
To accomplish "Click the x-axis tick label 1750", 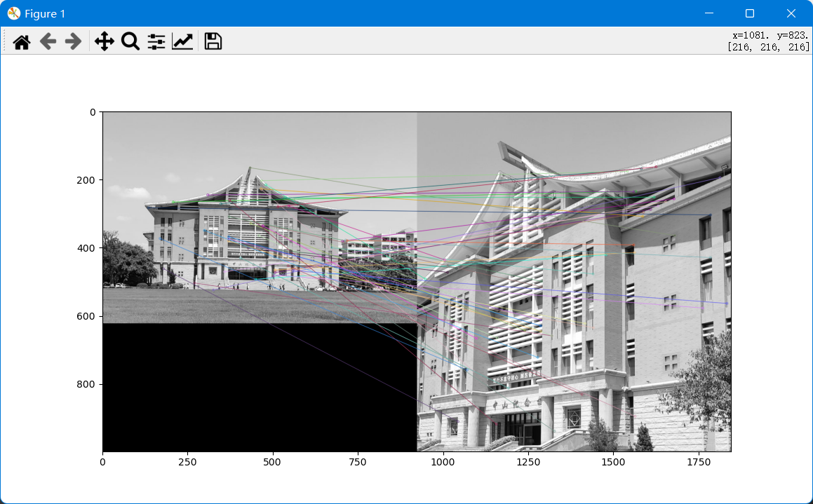I will point(698,462).
